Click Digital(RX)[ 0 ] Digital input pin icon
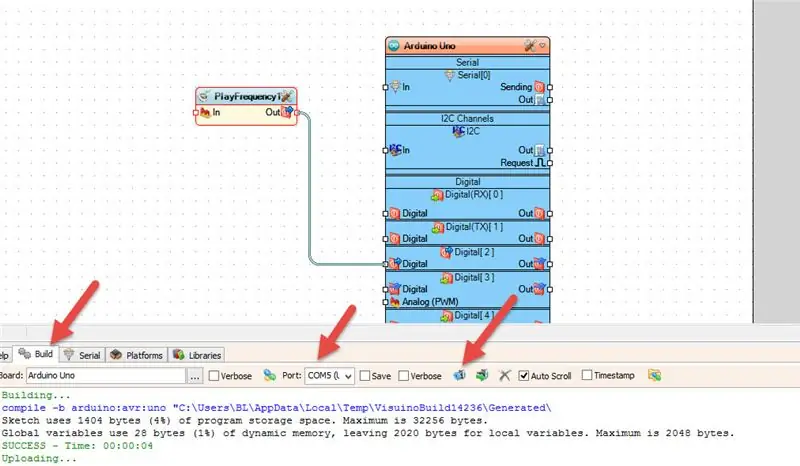This screenshot has width=800, height=466. point(395,213)
